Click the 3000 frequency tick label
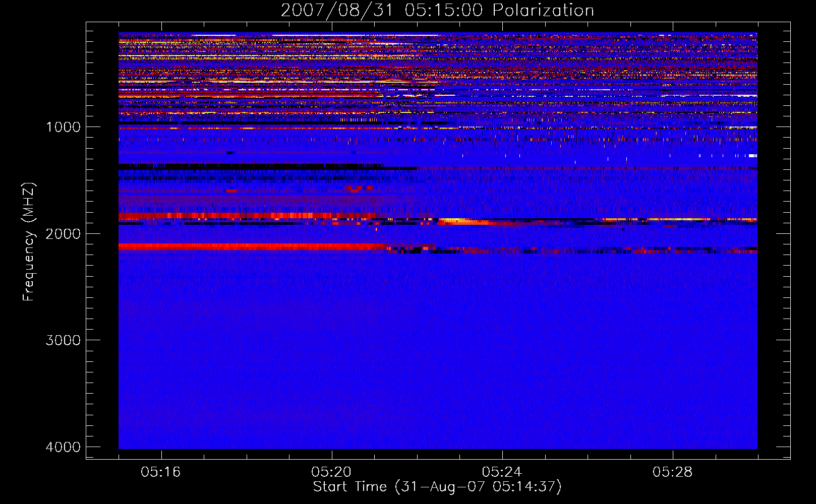The width and height of the screenshot is (816, 504). click(63, 340)
